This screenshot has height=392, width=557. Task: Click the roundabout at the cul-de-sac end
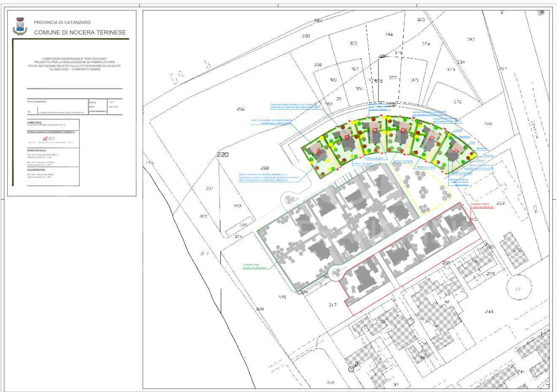click(x=337, y=273)
